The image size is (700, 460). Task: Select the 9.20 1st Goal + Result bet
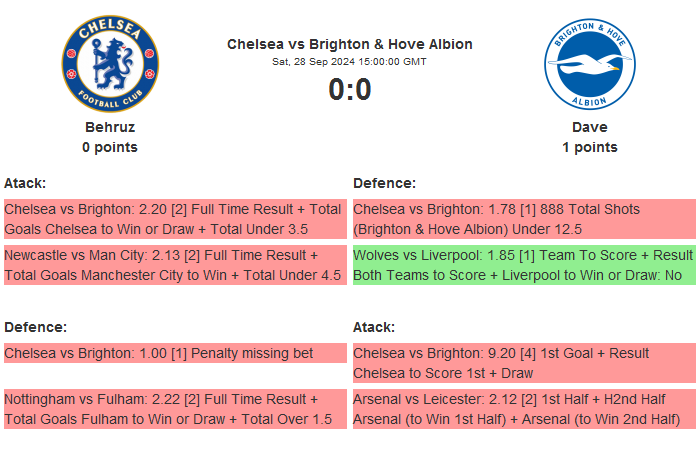(523, 362)
